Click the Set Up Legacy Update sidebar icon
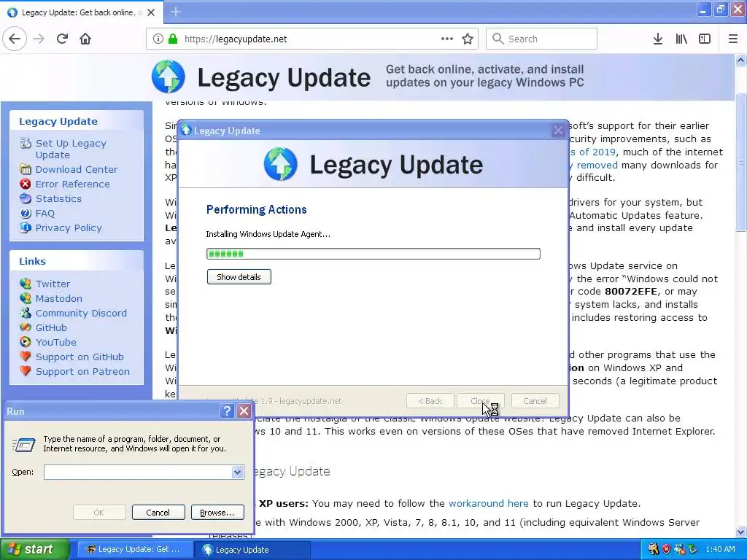Image resolution: width=747 pixels, height=560 pixels. [26, 143]
